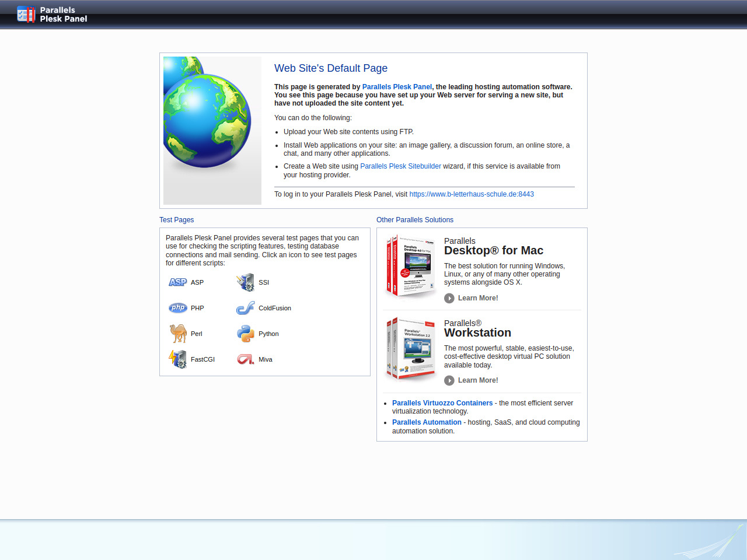747x560 pixels.
Task: Open the Python test page icon
Action: (245, 334)
